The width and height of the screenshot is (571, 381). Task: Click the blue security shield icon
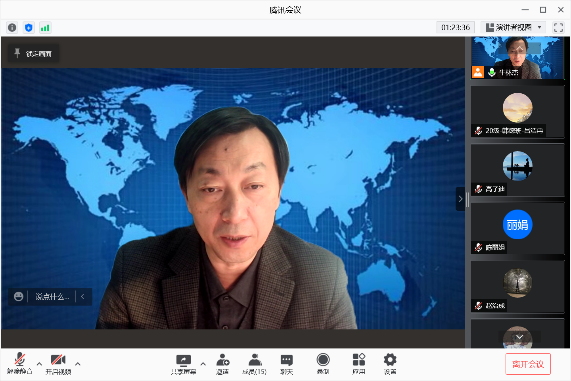[29, 28]
